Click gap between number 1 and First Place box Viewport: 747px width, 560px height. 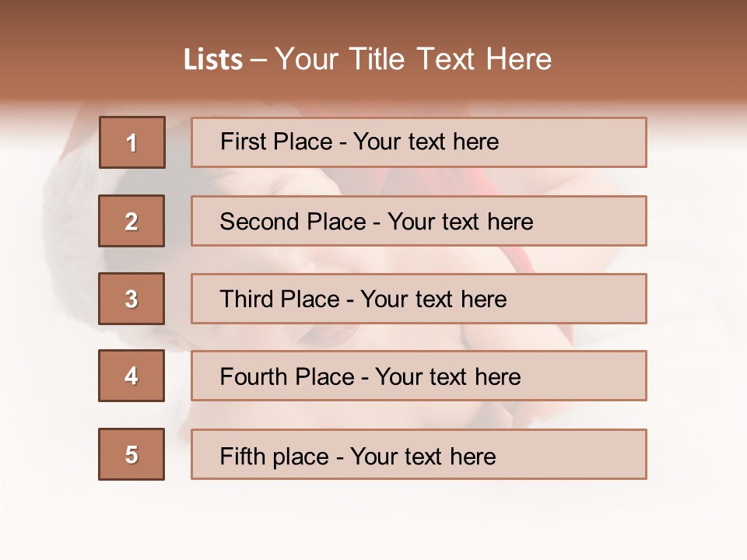[x=178, y=142]
